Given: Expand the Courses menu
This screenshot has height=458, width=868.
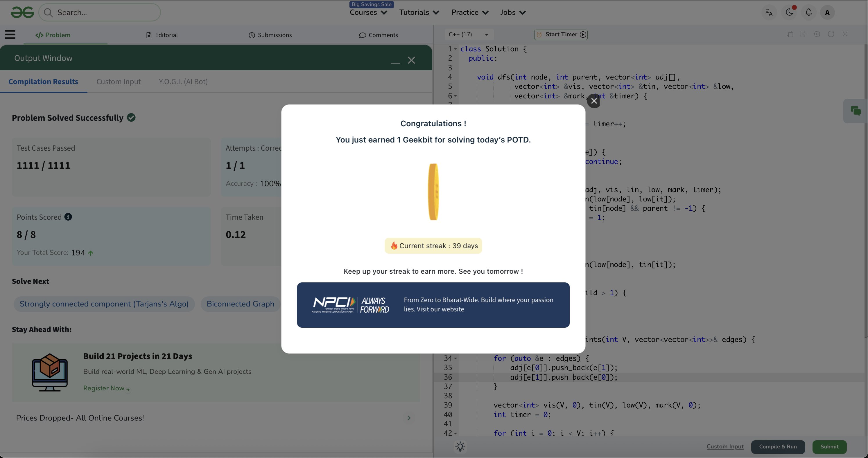Looking at the screenshot, I should 368,12.
